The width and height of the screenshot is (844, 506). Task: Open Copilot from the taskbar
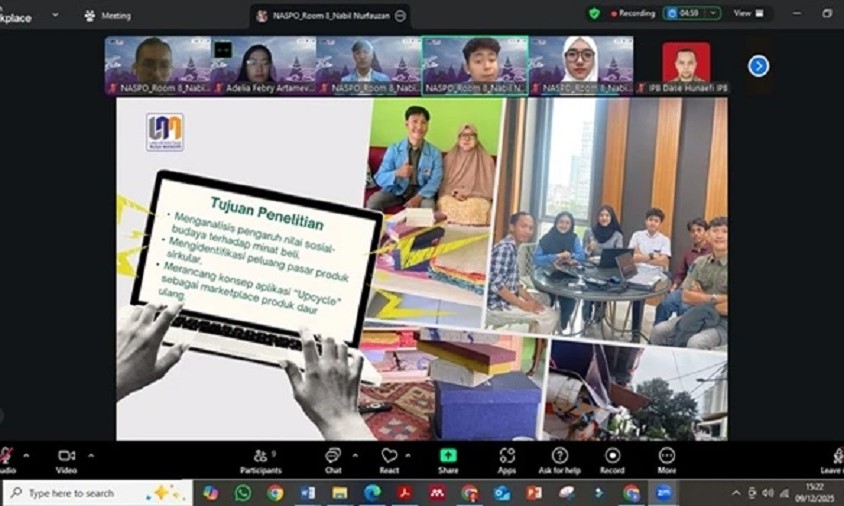coord(210,493)
